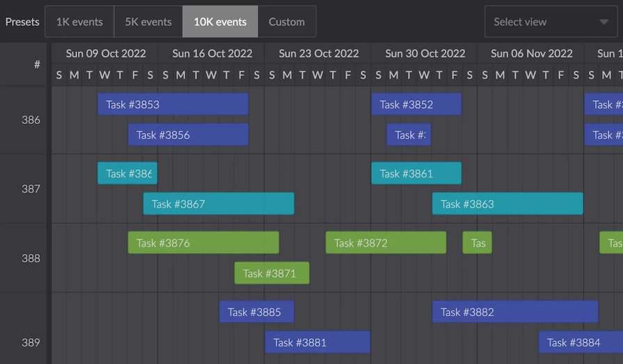Click resource row 387 label

tap(31, 189)
